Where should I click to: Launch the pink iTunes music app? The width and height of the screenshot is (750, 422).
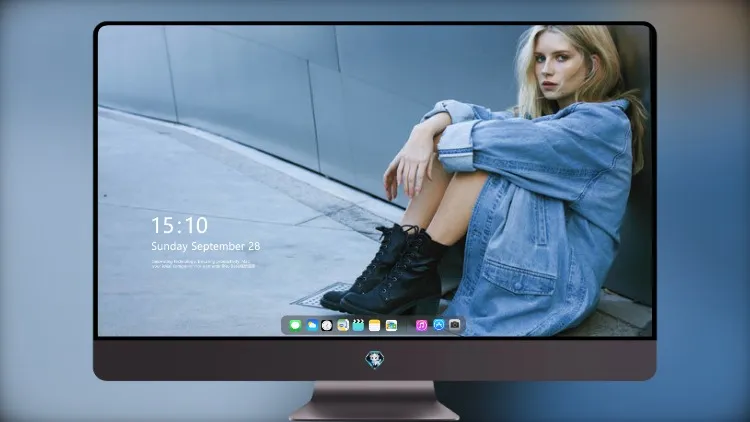click(421, 325)
